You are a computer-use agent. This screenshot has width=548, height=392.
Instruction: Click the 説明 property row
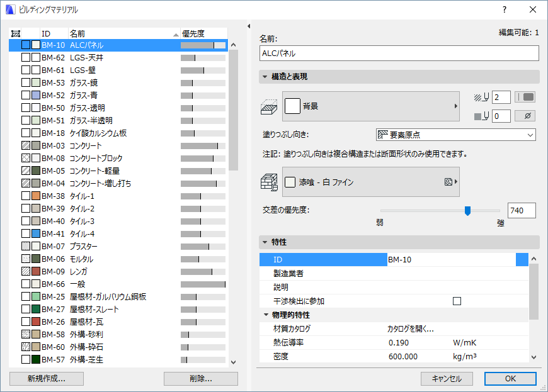pyautogui.click(x=394, y=287)
